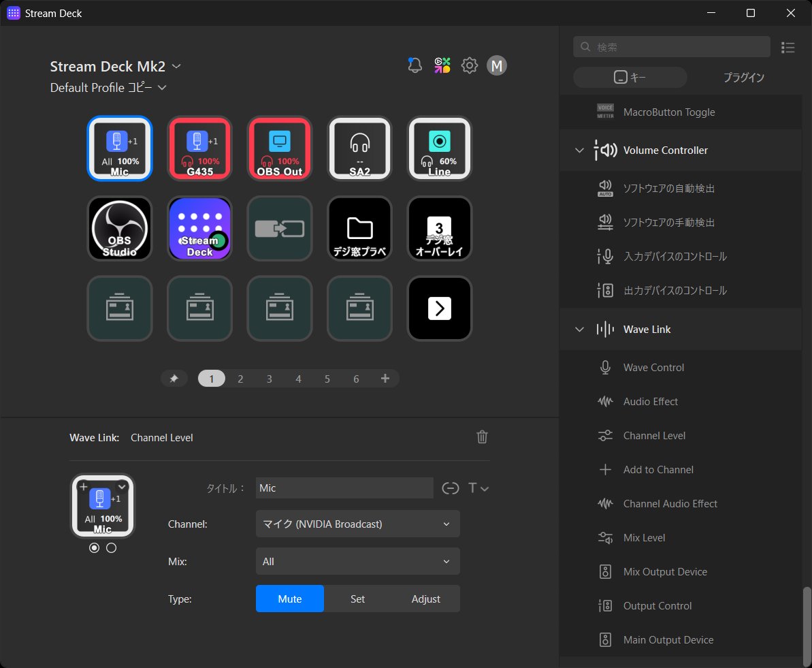Viewport: 812px width, 668px height.
Task: Select the OBS Studio key
Action: tap(120, 228)
